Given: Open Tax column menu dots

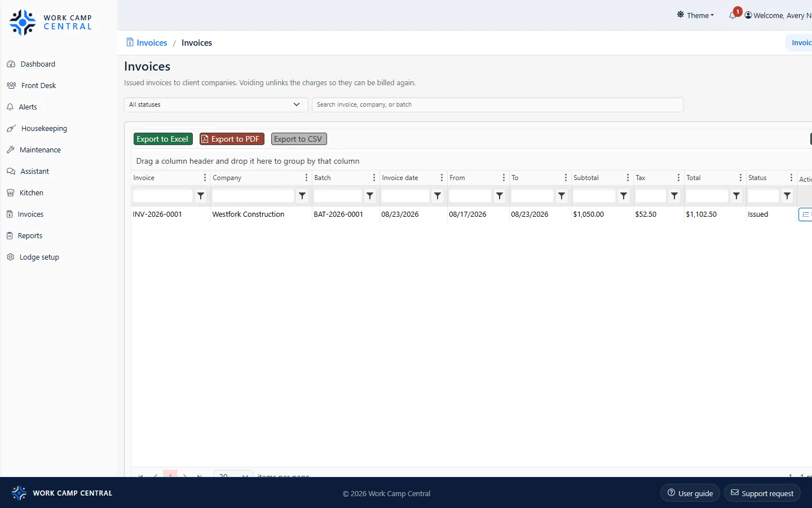Looking at the screenshot, I should (678, 178).
